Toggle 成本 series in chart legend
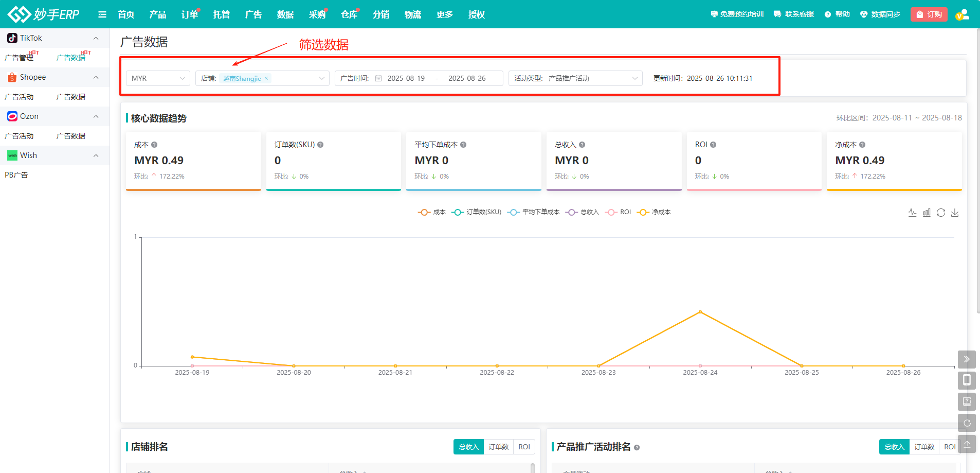The image size is (980, 473). click(432, 212)
